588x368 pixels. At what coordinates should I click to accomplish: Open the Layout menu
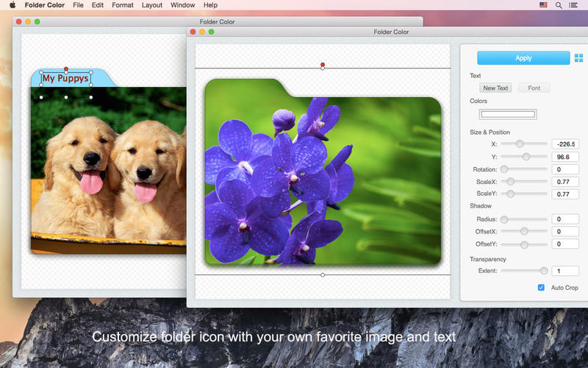[152, 5]
